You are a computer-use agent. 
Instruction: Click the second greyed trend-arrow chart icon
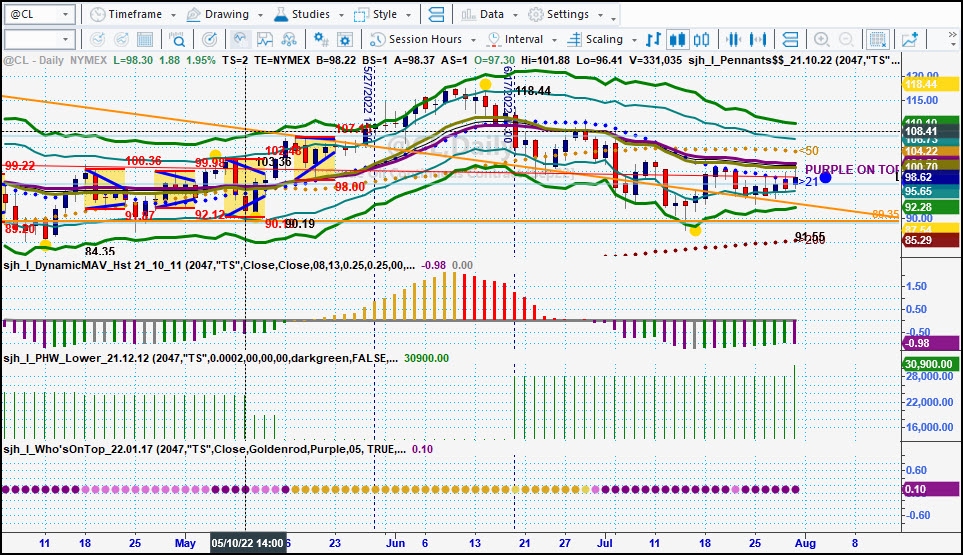[x=122, y=39]
